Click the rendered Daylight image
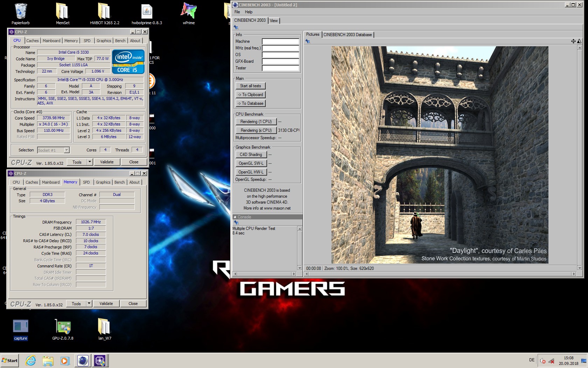This screenshot has height=368, width=588. click(440, 155)
